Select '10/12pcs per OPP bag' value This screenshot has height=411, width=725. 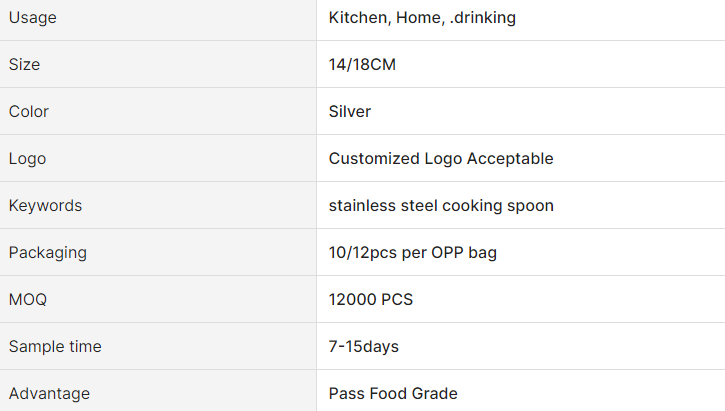(x=413, y=253)
